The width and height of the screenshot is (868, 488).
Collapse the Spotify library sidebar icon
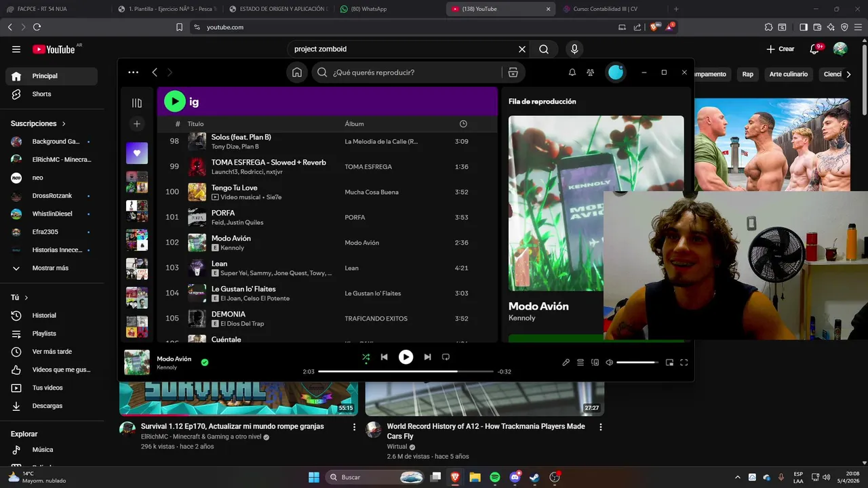click(x=137, y=103)
